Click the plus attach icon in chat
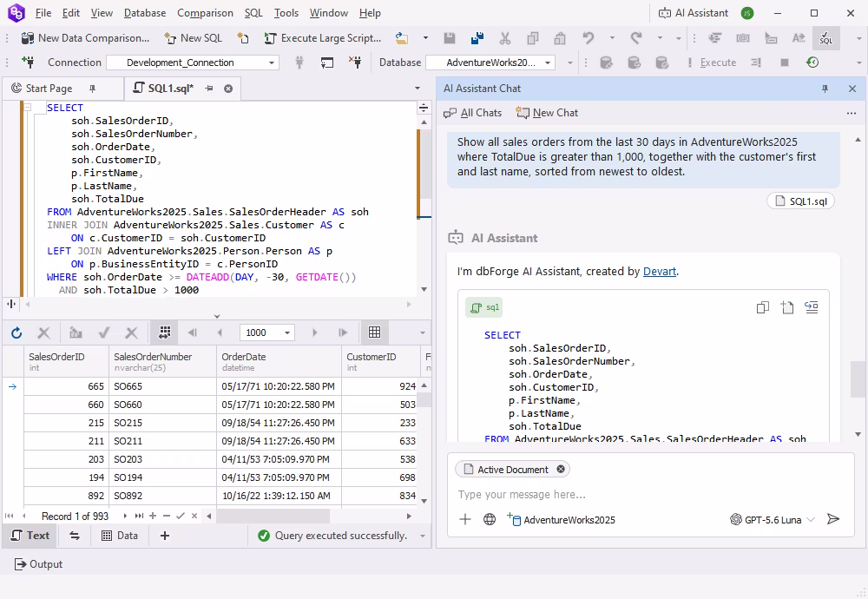 coord(465,519)
